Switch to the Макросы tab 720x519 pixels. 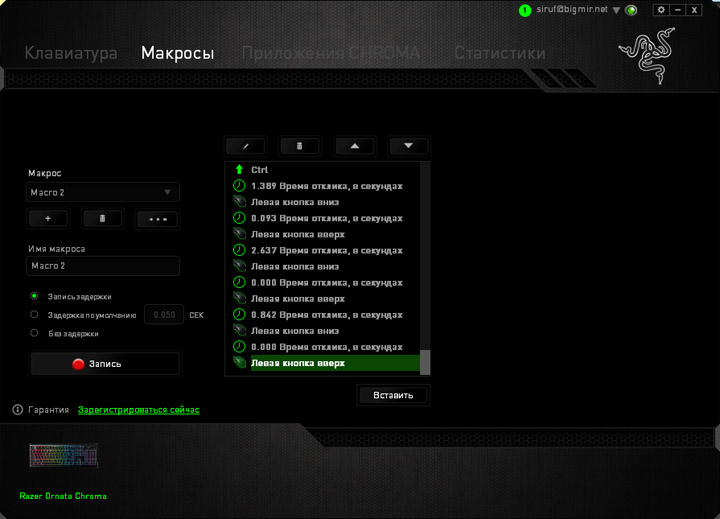tap(178, 53)
